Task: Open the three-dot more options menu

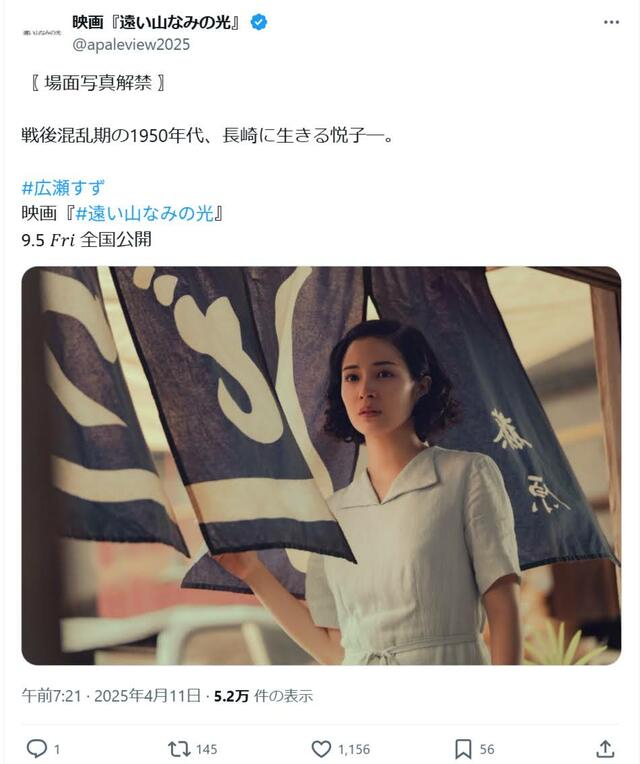Action: (611, 22)
